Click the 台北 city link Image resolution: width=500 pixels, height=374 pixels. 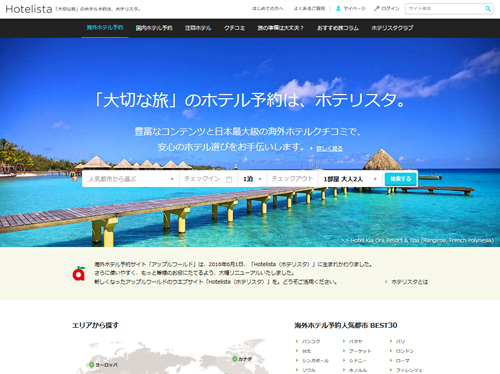307,351
